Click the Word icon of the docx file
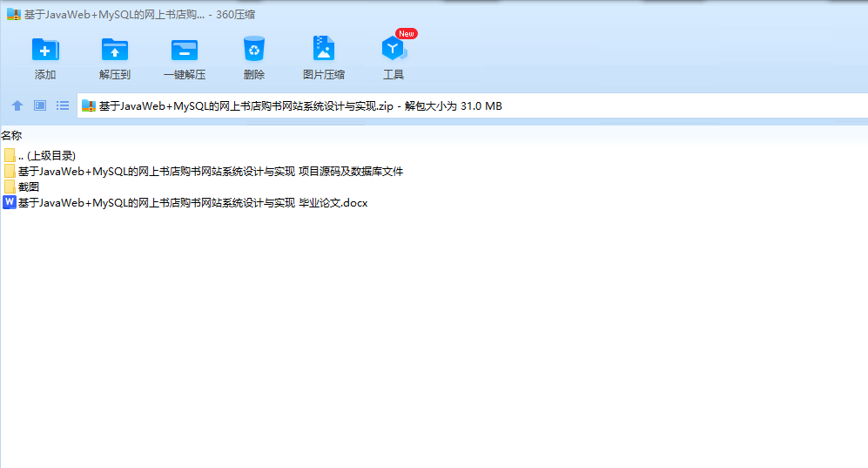This screenshot has width=868, height=468. tap(10, 203)
